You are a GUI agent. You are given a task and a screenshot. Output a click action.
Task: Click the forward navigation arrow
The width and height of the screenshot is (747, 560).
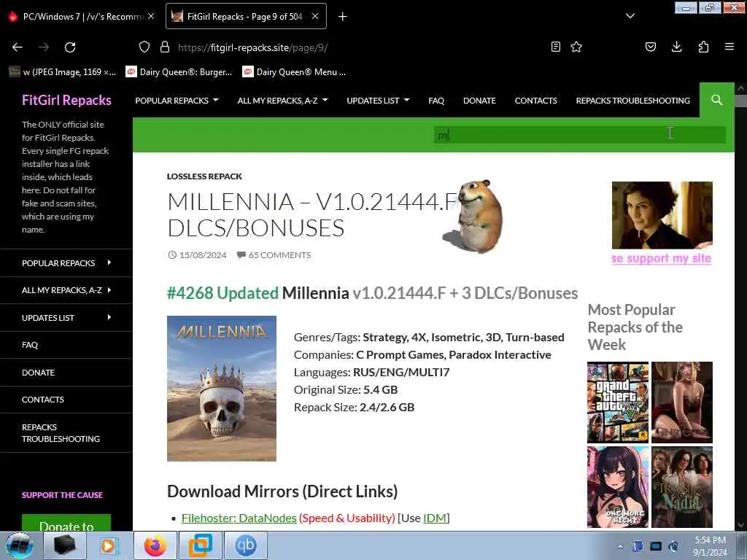pos(44,47)
